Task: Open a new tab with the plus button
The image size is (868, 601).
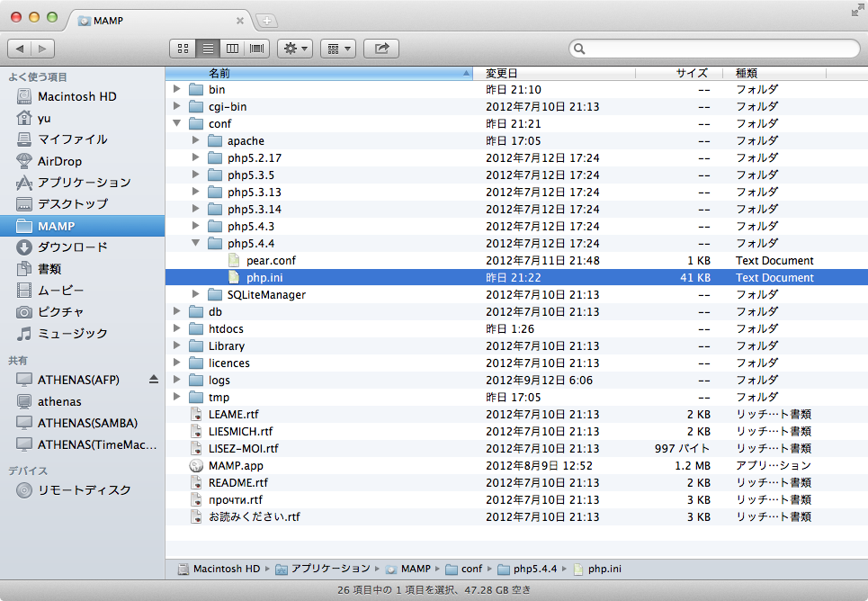Action: (267, 21)
